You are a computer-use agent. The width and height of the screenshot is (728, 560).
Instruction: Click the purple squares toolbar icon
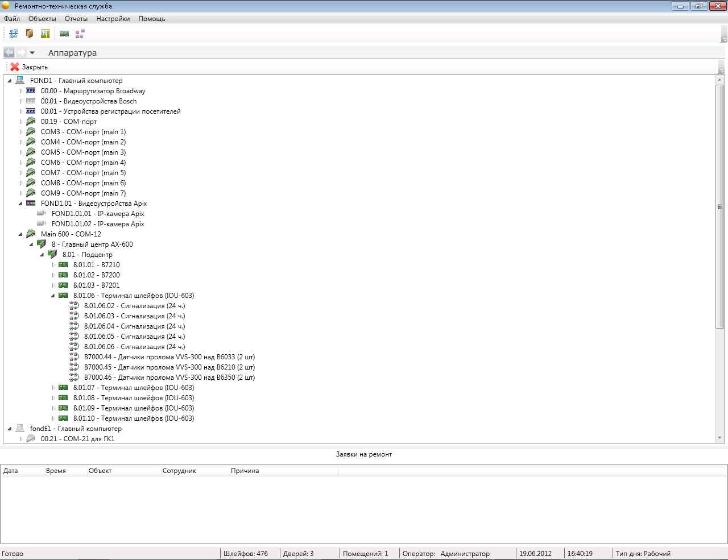tap(80, 34)
